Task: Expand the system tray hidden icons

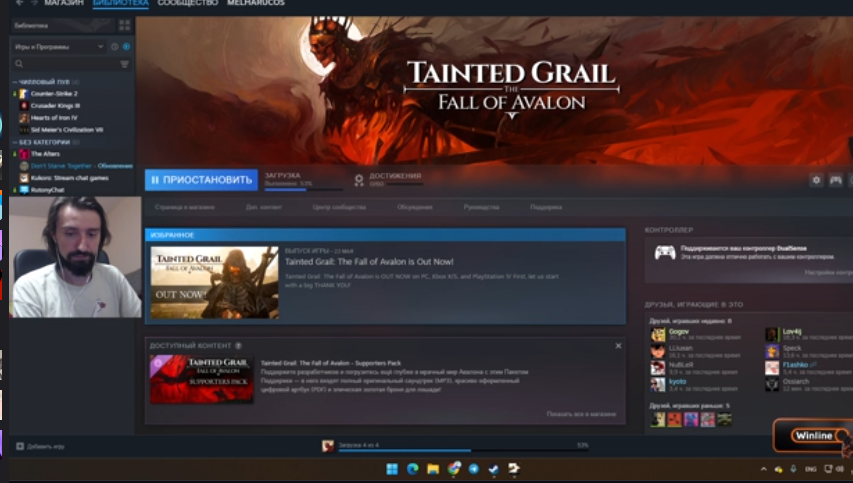Action: 763,469
